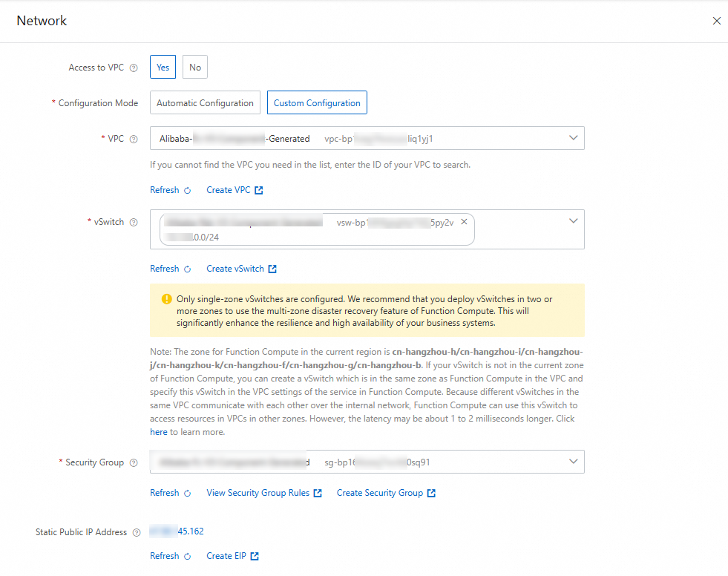Screen dimensions: 728x576
Task: Open View Security Group Rules link
Action: click(x=258, y=493)
